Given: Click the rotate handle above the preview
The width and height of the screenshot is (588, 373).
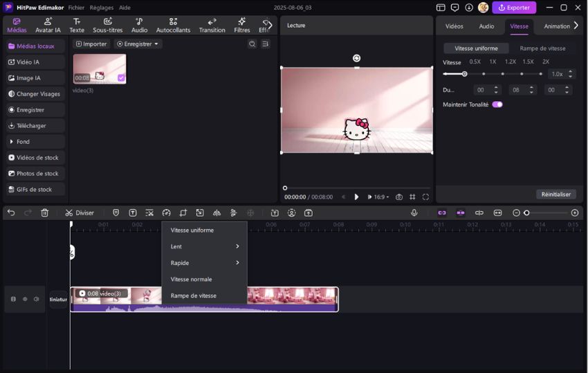Looking at the screenshot, I should tap(357, 58).
